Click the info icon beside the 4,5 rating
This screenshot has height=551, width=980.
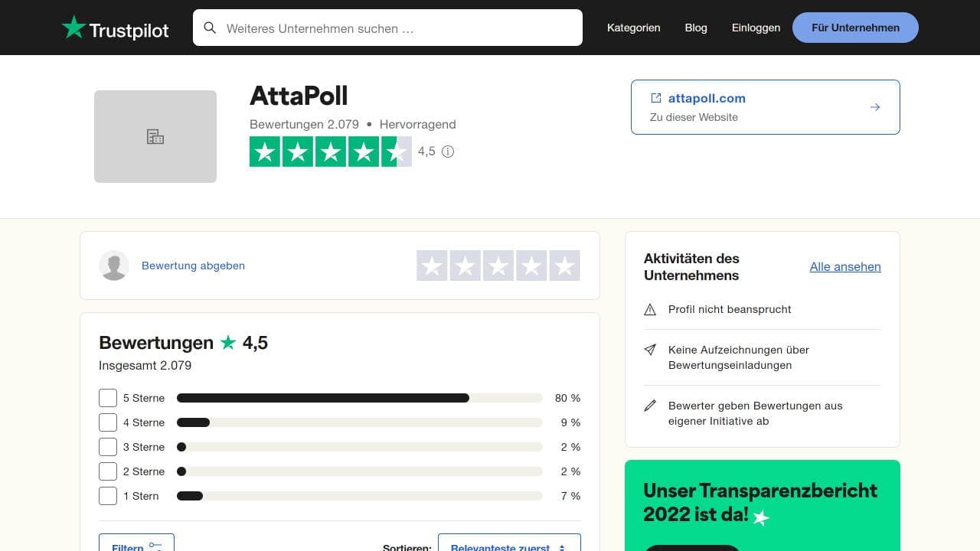click(448, 152)
